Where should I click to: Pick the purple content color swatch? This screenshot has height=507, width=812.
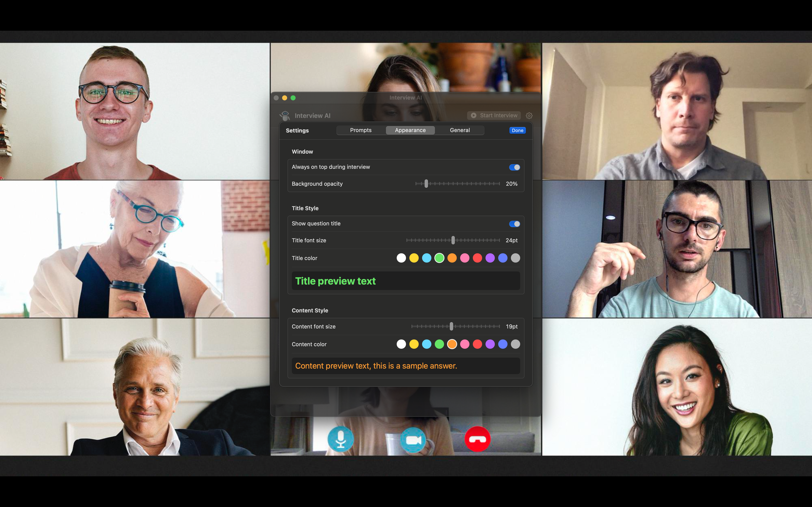[x=490, y=344]
